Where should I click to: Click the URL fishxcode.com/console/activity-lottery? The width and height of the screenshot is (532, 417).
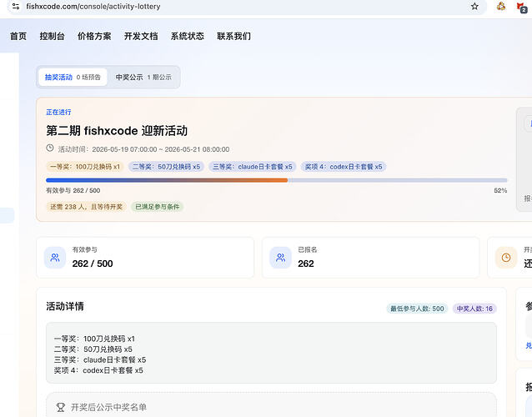pos(93,7)
